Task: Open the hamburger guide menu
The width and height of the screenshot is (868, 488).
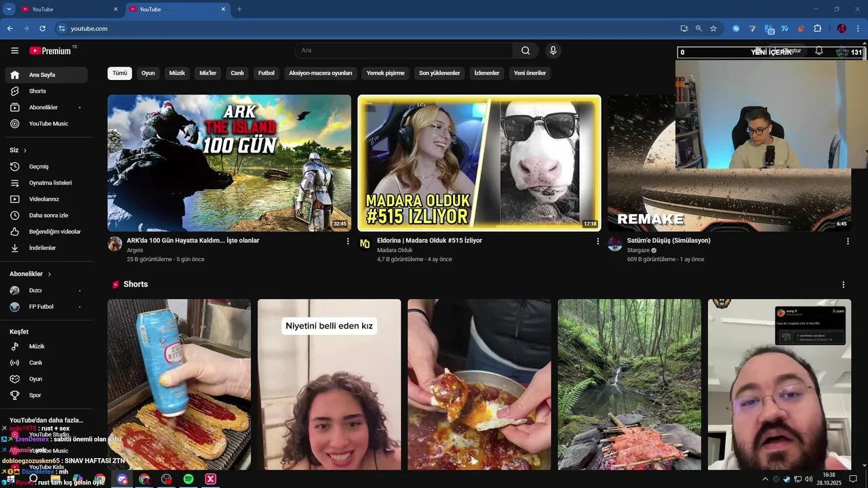Action: click(x=14, y=51)
